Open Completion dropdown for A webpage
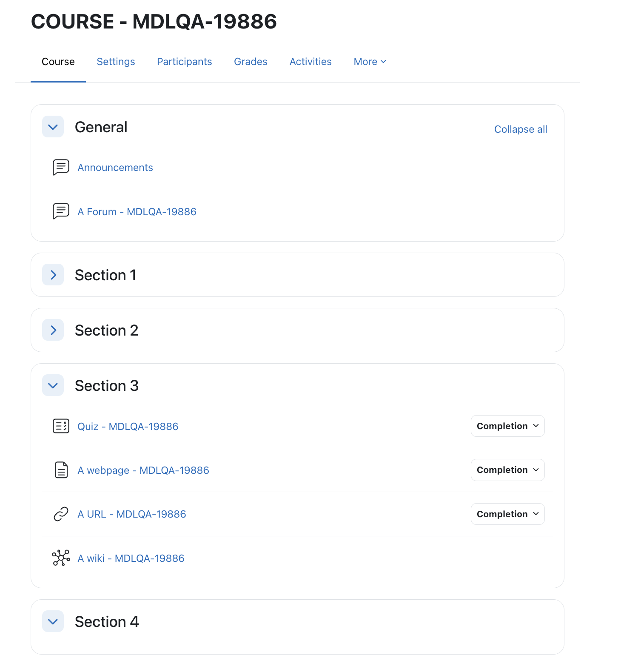This screenshot has height=672, width=621. [x=507, y=470]
